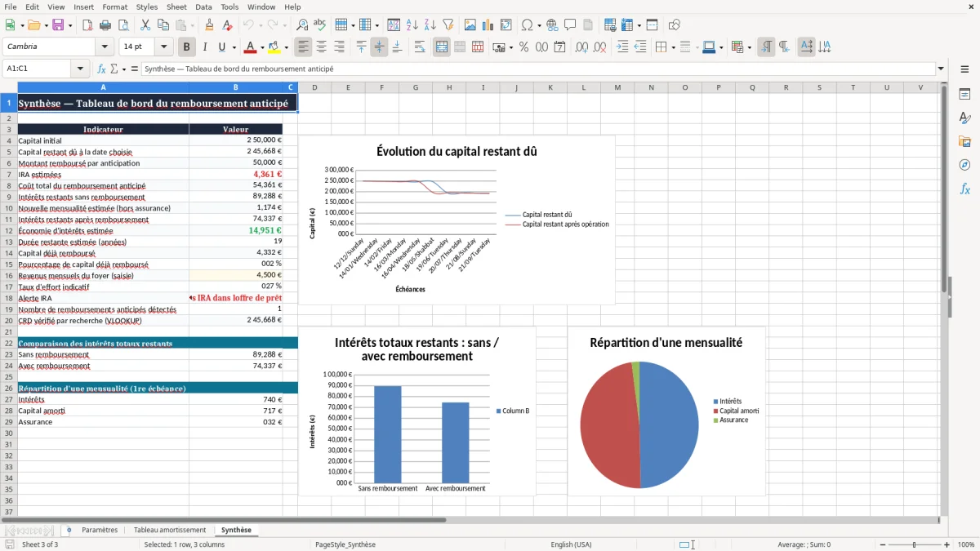Expand the Name Box dropdown arrow
Viewport: 980px width, 551px height.
point(80,69)
